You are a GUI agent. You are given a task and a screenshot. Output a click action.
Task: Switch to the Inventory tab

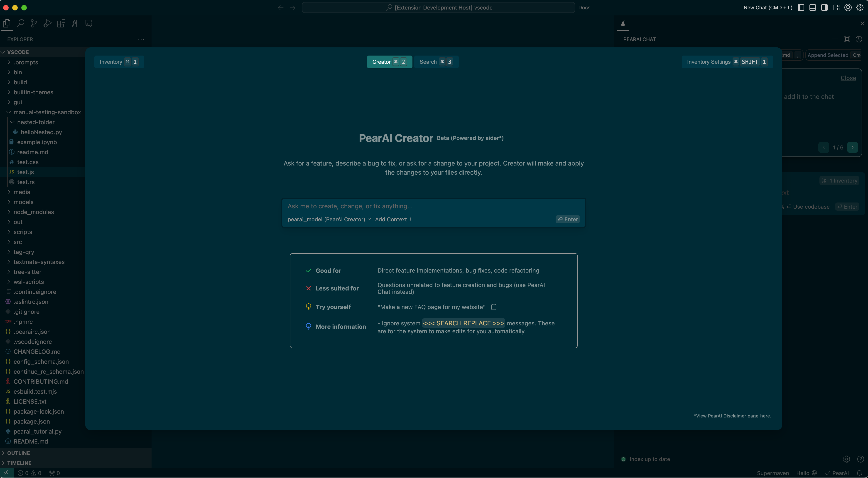(x=119, y=62)
